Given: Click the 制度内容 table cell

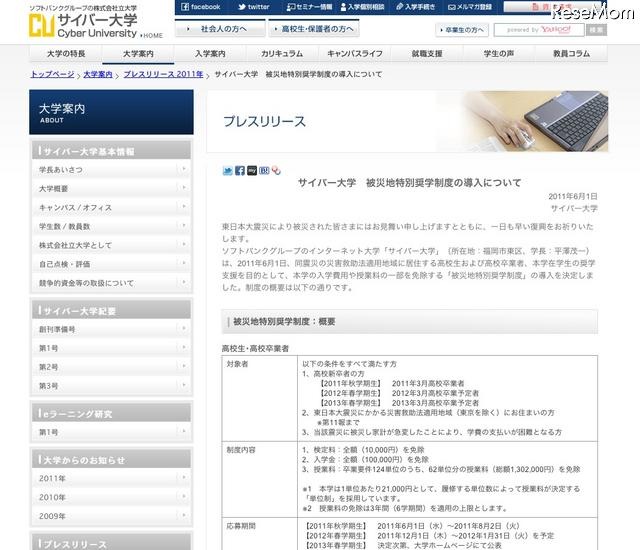Looking at the screenshot, I should [x=260, y=479].
